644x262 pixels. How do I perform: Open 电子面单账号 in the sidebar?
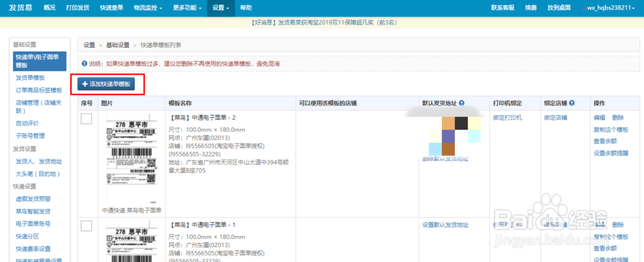(x=33, y=224)
